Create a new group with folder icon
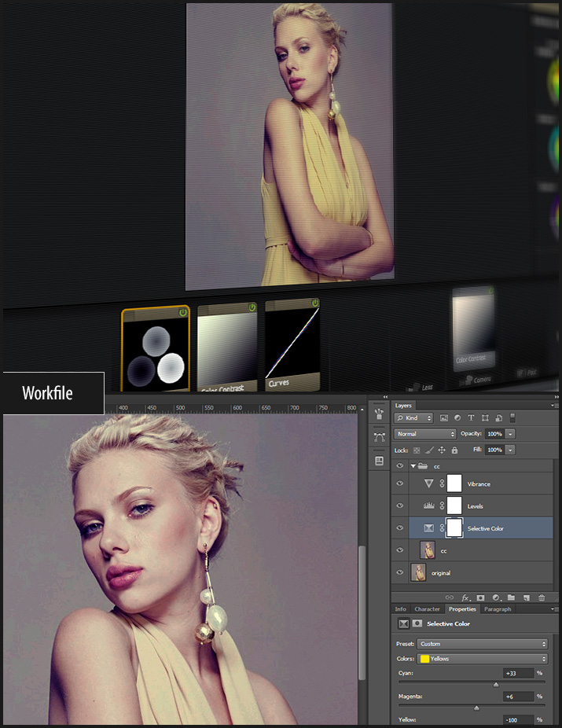Screen dimensions: 562x728 pos(511,597)
